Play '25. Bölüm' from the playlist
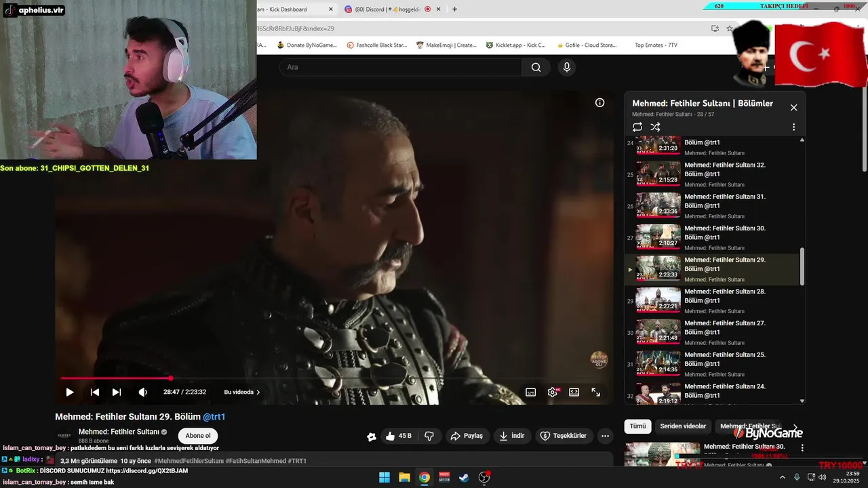 (713, 364)
